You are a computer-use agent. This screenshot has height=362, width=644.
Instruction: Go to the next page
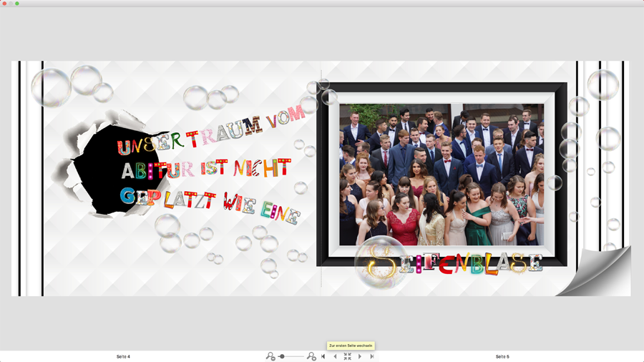click(360, 356)
